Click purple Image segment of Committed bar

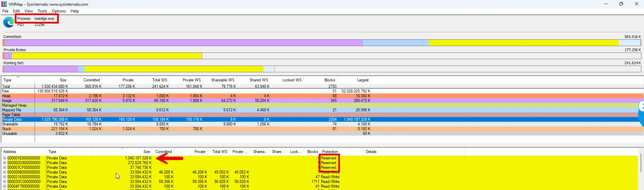[184, 43]
